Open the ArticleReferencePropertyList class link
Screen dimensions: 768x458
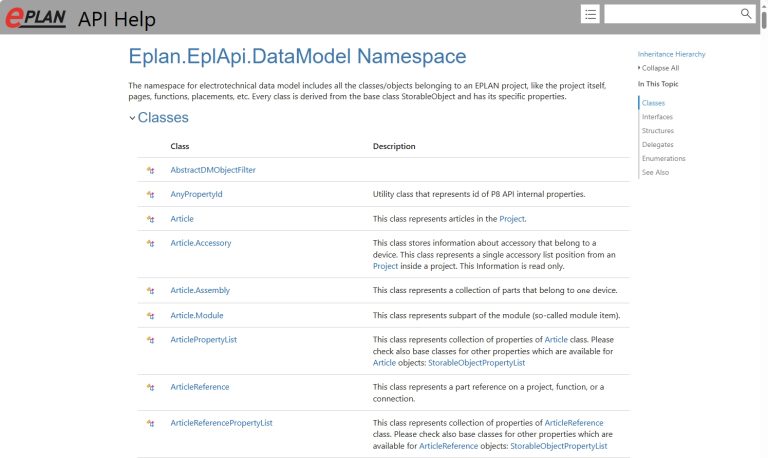click(x=221, y=423)
